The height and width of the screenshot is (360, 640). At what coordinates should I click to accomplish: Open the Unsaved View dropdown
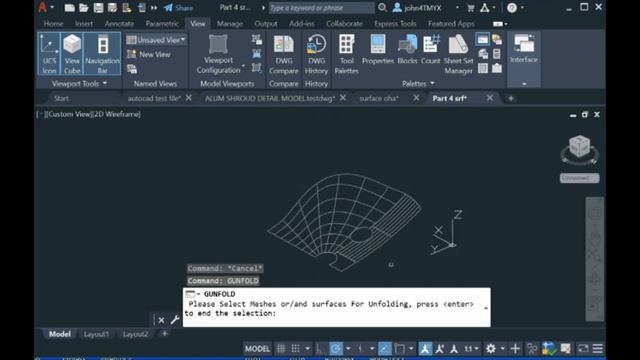(156, 40)
